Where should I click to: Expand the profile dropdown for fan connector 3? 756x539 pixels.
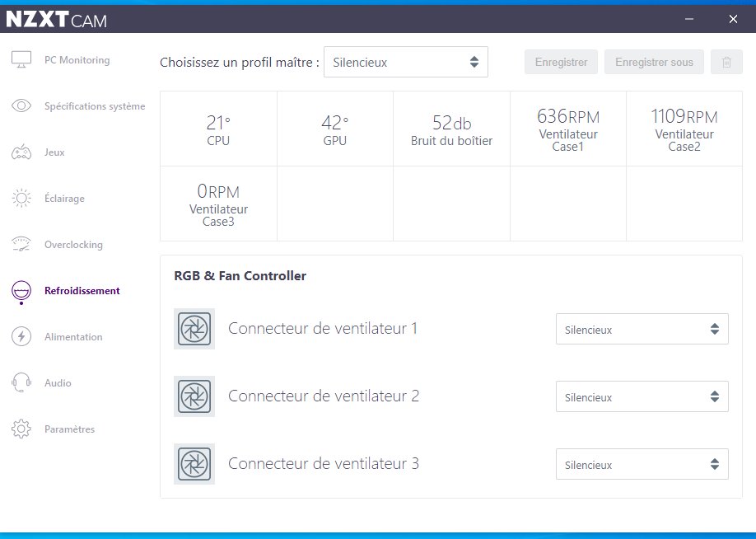click(642, 465)
